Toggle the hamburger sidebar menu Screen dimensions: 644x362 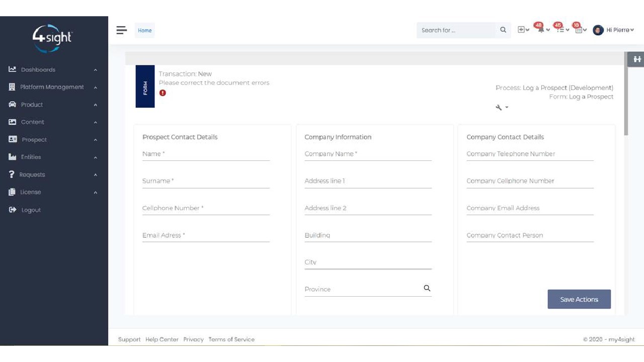tap(122, 30)
